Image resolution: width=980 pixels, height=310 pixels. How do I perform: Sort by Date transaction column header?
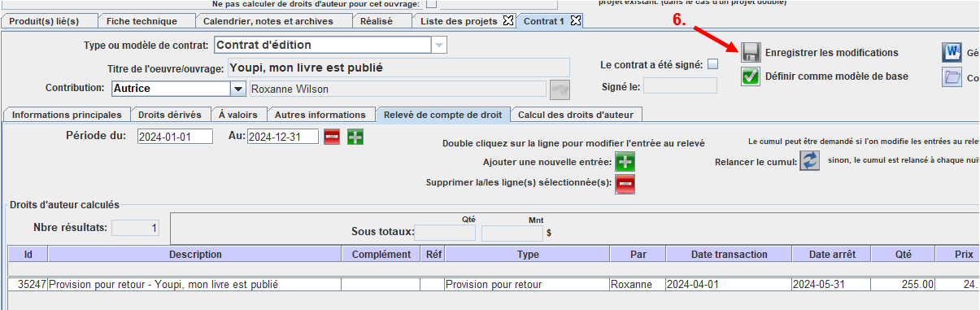pyautogui.click(x=729, y=255)
